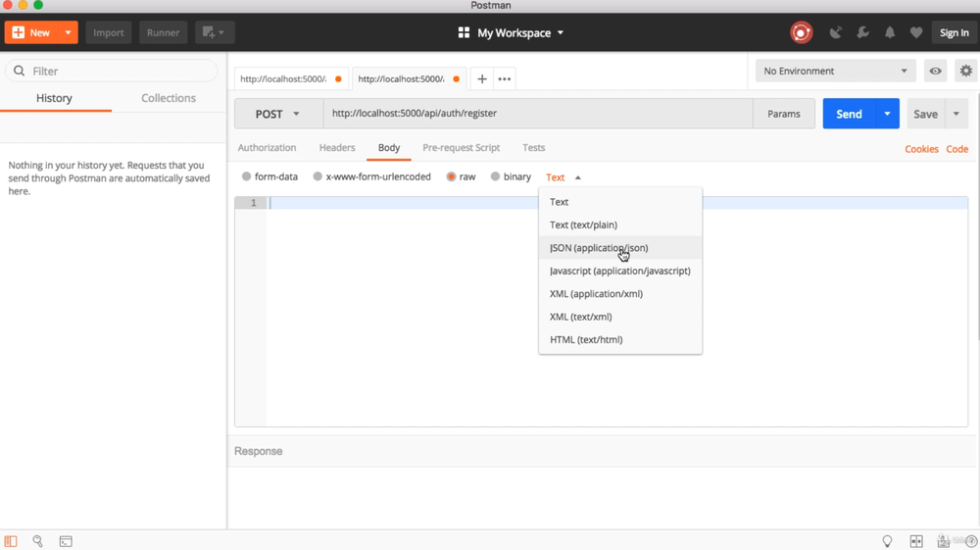Open the notifications bell
This screenshot has height=550, width=980.
[x=890, y=32]
